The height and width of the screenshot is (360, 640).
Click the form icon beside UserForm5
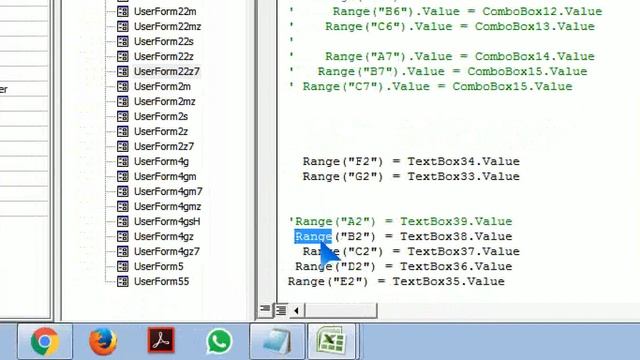point(123,266)
